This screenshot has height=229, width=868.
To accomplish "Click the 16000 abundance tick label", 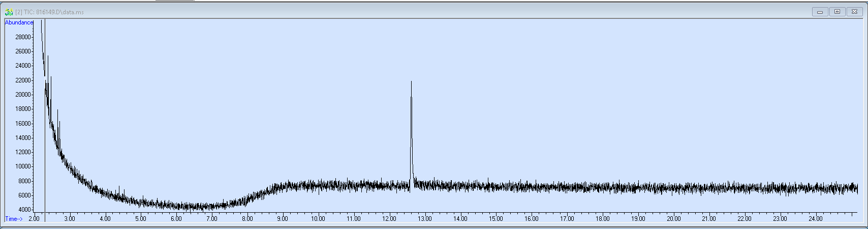I will coord(23,124).
